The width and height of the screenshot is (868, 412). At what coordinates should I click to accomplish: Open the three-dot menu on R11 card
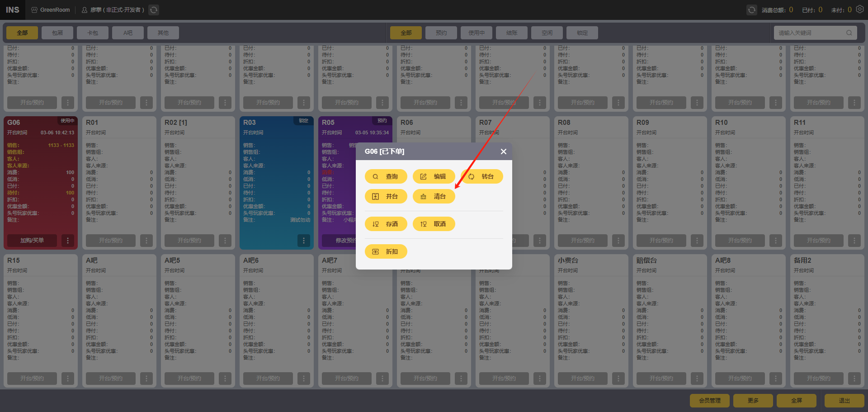pyautogui.click(x=854, y=241)
